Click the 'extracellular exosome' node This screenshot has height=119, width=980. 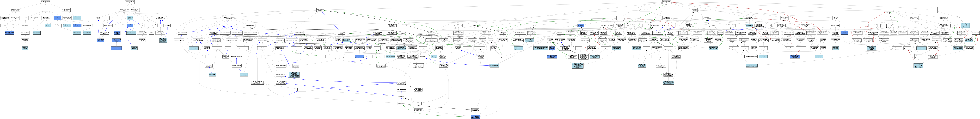click(x=134, y=48)
